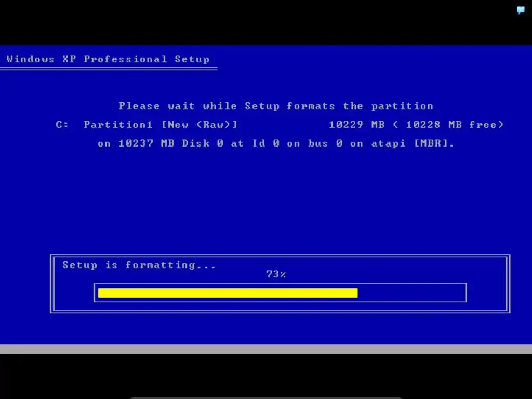This screenshot has width=532, height=399.
Task: Click the notification speech-bubble icon in top corner
Action: (521, 10)
